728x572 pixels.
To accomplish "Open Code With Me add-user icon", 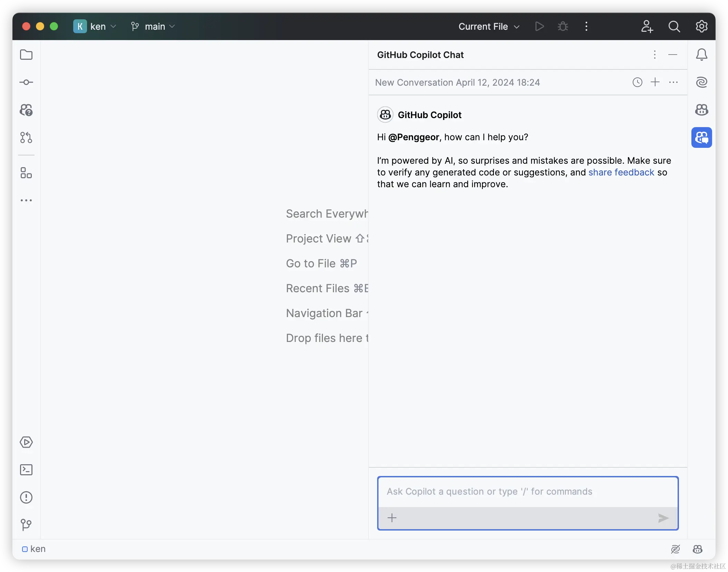I will point(647,26).
